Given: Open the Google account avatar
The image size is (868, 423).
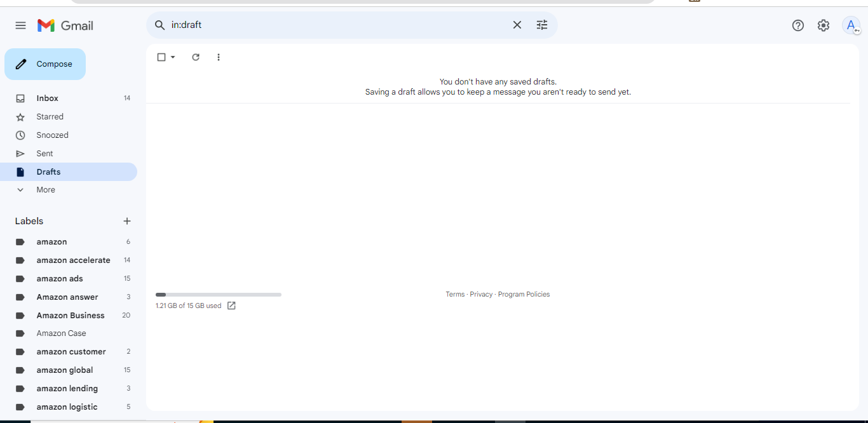Looking at the screenshot, I should pyautogui.click(x=851, y=25).
